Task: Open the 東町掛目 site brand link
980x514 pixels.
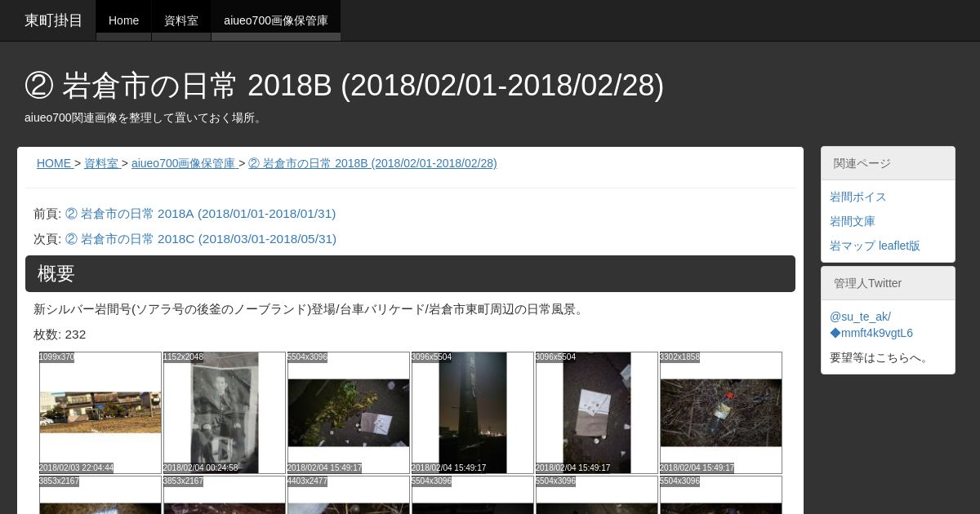Action: [x=54, y=20]
